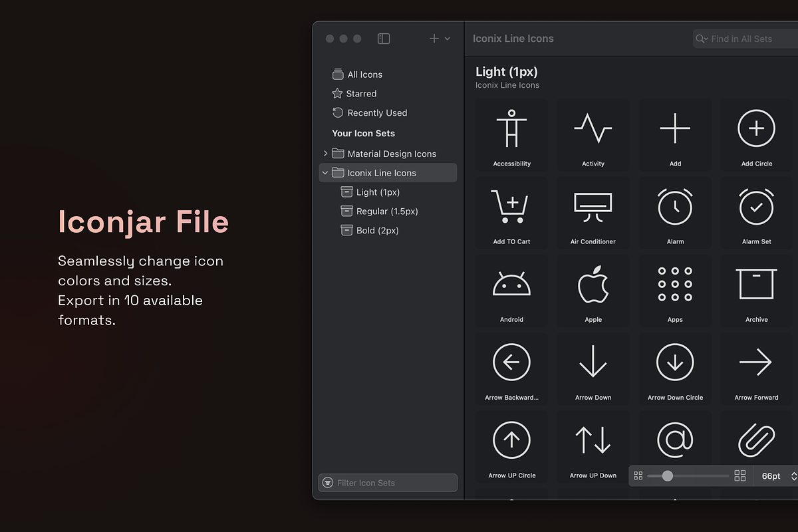Click the Add To Cart icon
Viewport: 798px width, 532px height.
pos(511,207)
